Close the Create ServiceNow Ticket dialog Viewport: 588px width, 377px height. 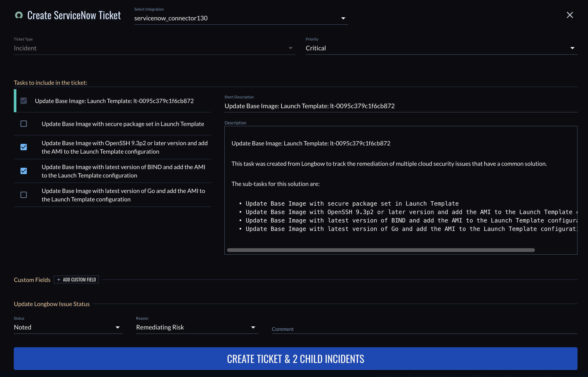(x=570, y=15)
